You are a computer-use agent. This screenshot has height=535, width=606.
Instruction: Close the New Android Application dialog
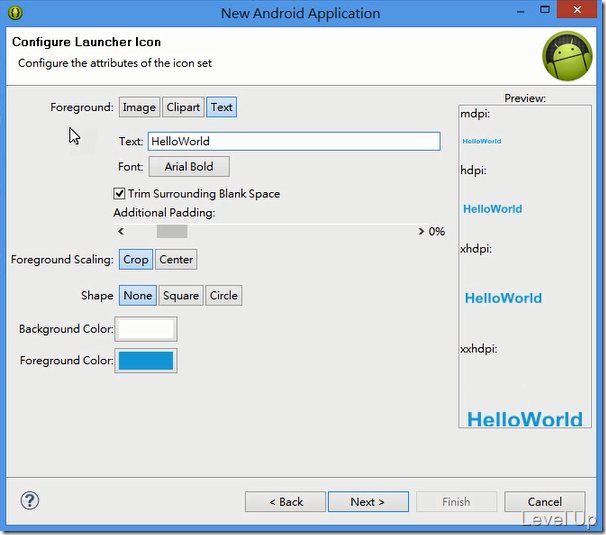[577, 10]
